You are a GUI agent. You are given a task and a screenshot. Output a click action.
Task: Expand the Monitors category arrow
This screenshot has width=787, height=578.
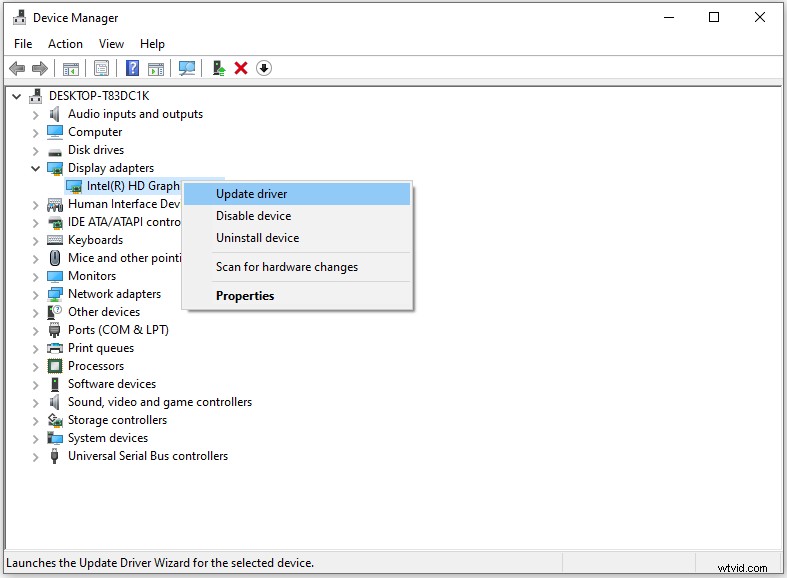click(x=35, y=276)
